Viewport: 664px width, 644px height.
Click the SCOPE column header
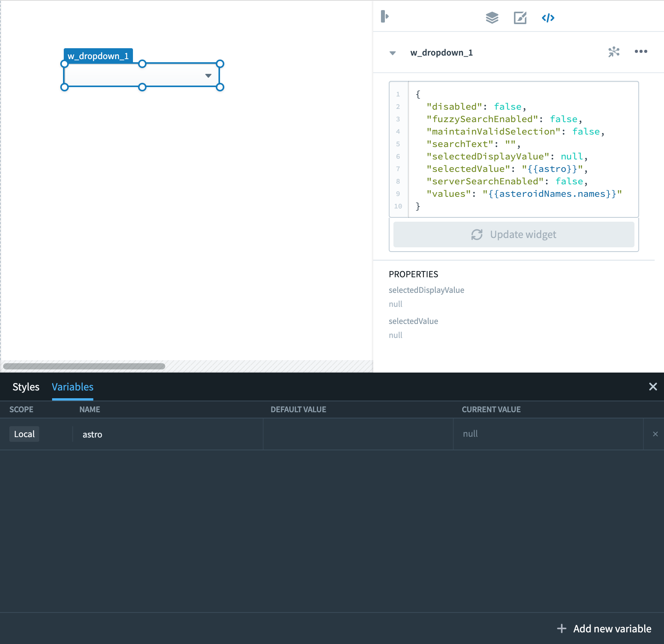click(x=21, y=409)
